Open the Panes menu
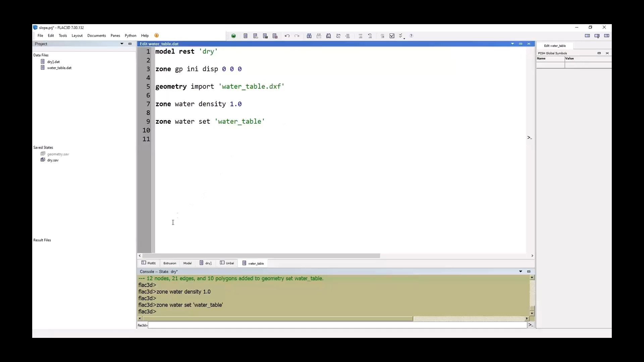Screen dimensions: 644x362 [115, 36]
